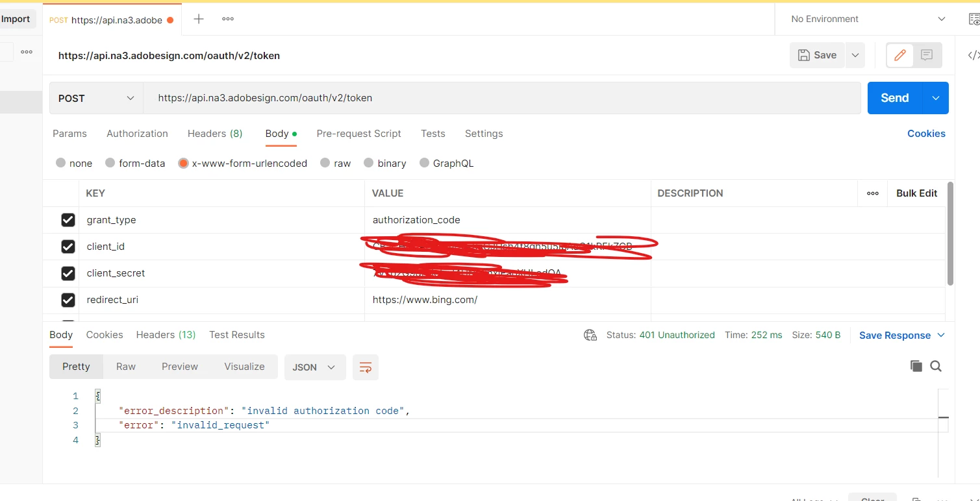980x501 pixels.
Task: Click the Save button
Action: point(818,55)
